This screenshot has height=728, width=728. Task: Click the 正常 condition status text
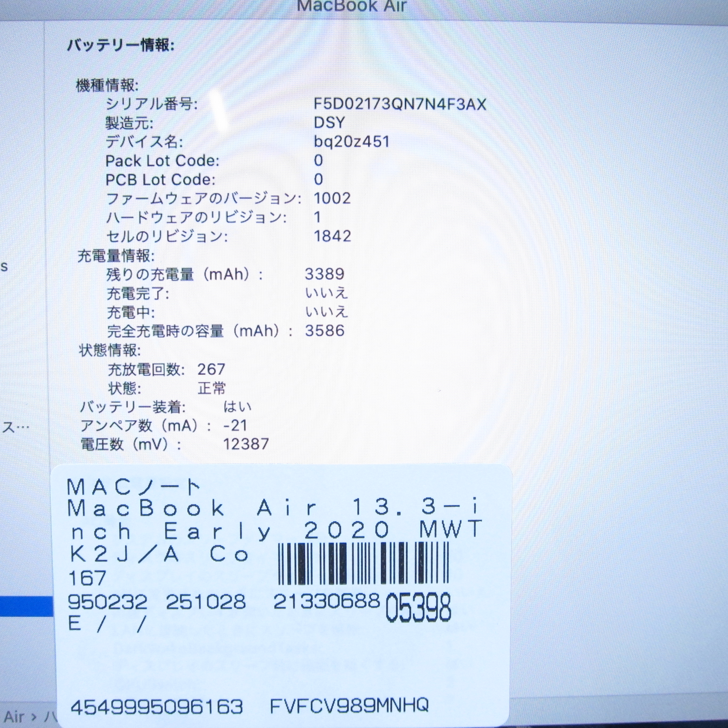coord(212,388)
